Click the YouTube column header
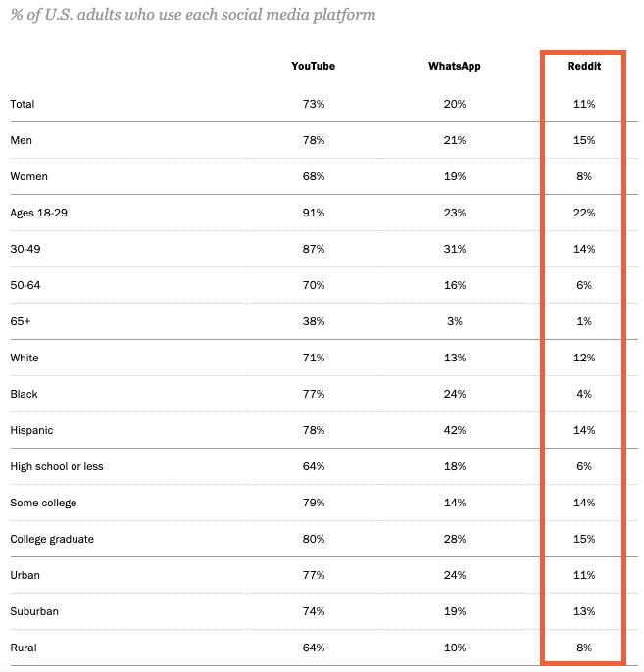 (313, 66)
